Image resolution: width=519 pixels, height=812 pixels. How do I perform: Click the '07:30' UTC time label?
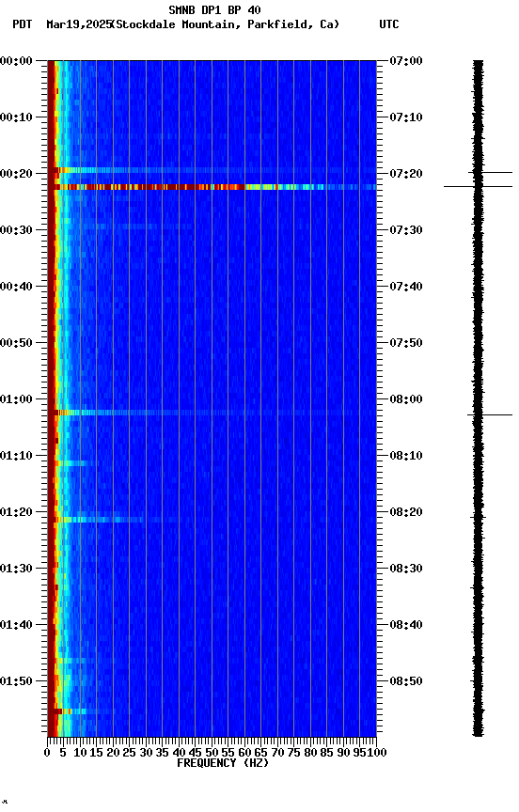[x=406, y=230]
